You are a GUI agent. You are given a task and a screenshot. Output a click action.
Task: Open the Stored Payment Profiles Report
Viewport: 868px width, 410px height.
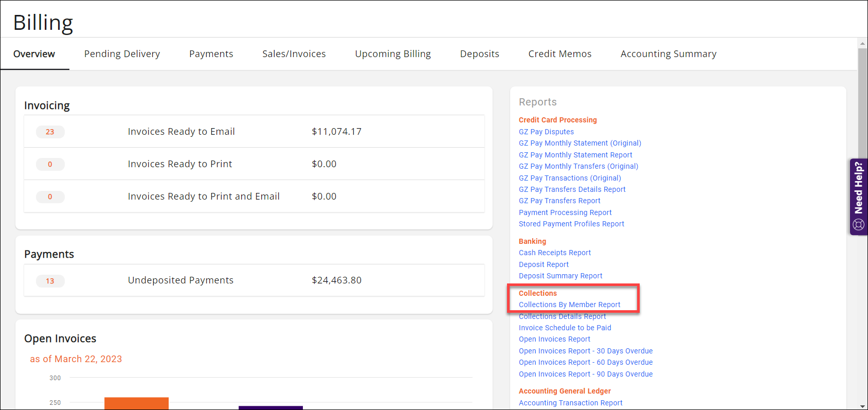point(571,224)
